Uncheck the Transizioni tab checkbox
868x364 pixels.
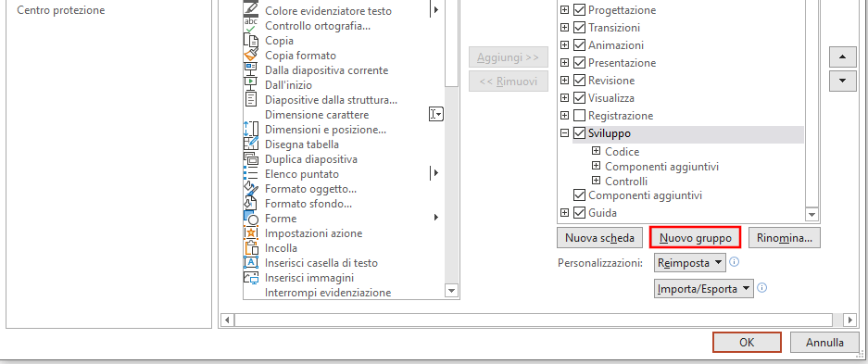pyautogui.click(x=580, y=28)
